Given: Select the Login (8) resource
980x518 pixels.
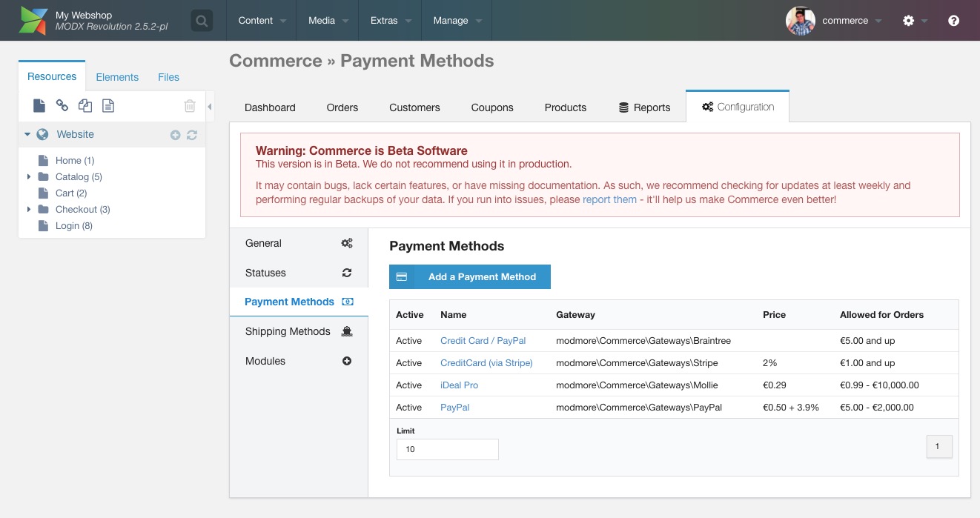Looking at the screenshot, I should click(x=74, y=225).
